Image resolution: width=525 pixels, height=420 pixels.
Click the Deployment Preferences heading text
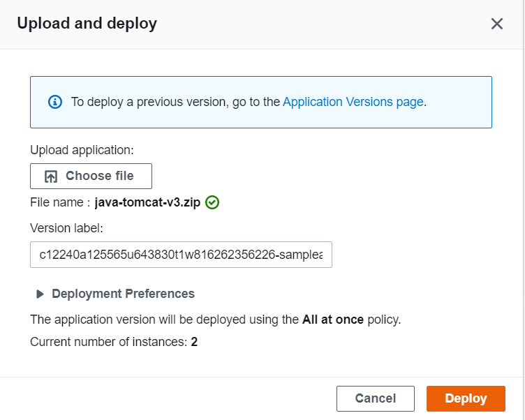point(123,294)
